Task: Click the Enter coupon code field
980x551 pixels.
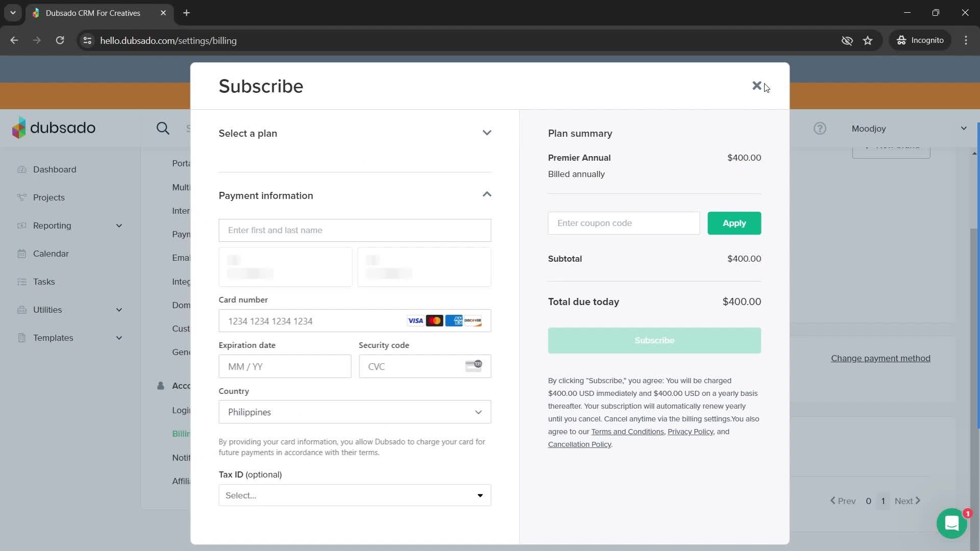Action: [624, 223]
